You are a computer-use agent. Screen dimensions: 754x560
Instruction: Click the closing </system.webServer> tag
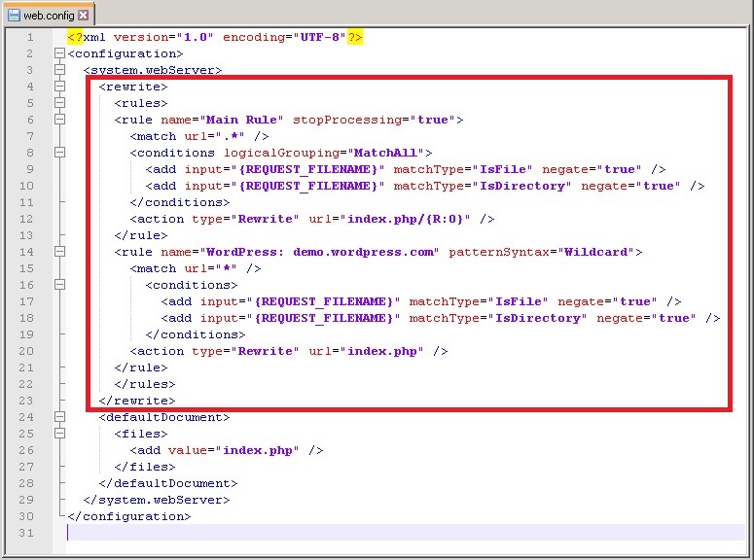tap(157, 500)
